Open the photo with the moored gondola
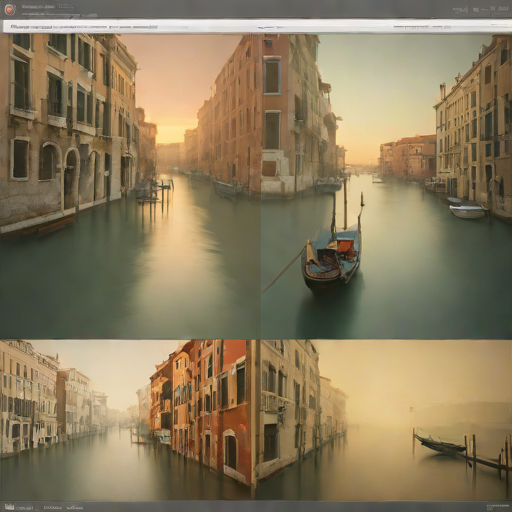512x512 pixels. click(x=387, y=186)
